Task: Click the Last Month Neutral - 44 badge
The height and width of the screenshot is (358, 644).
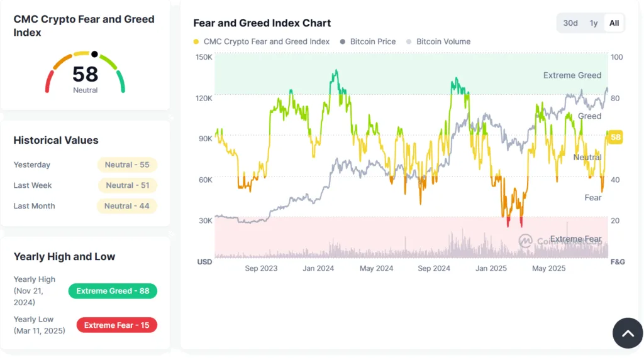Action: [x=127, y=206]
